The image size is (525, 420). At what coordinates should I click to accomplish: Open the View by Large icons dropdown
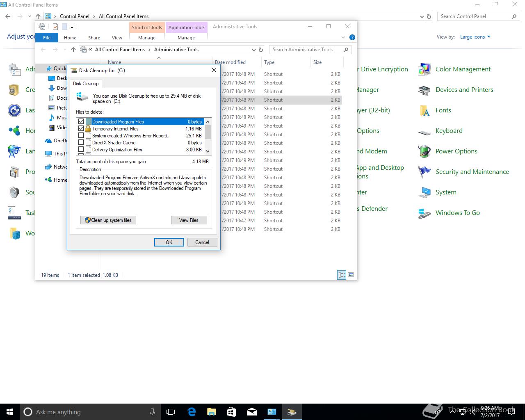point(475,37)
